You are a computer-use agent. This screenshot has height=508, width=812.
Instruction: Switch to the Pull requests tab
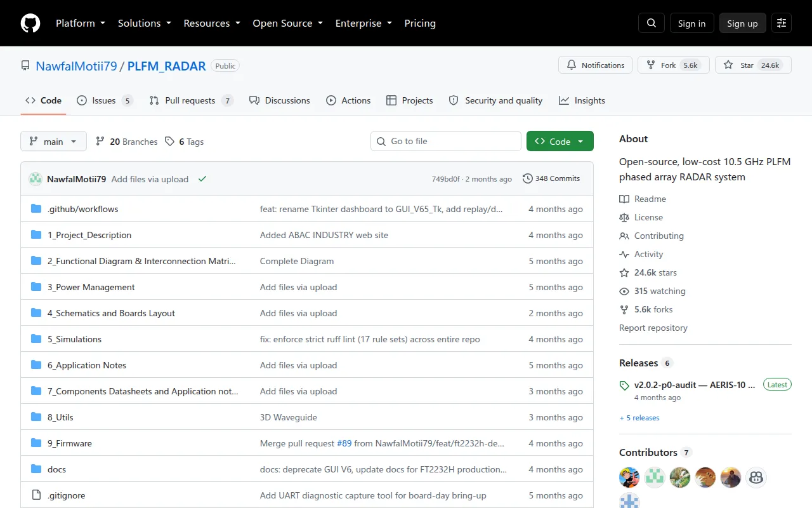[192, 100]
